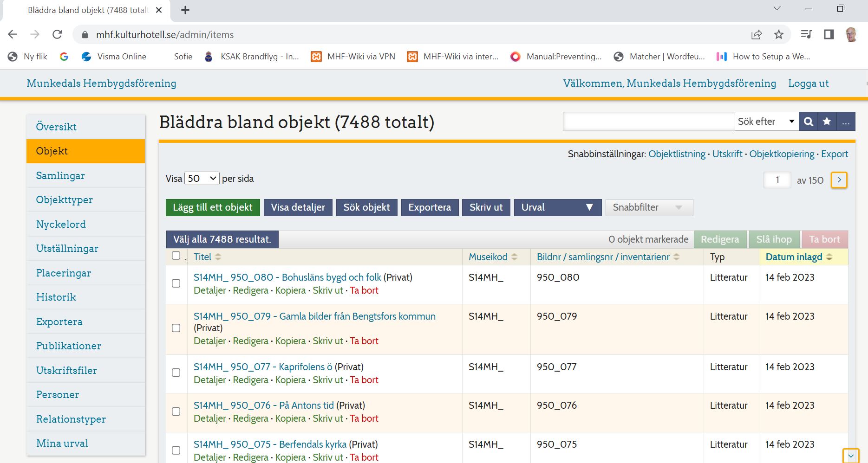Click Exportera button above table

coord(430,207)
